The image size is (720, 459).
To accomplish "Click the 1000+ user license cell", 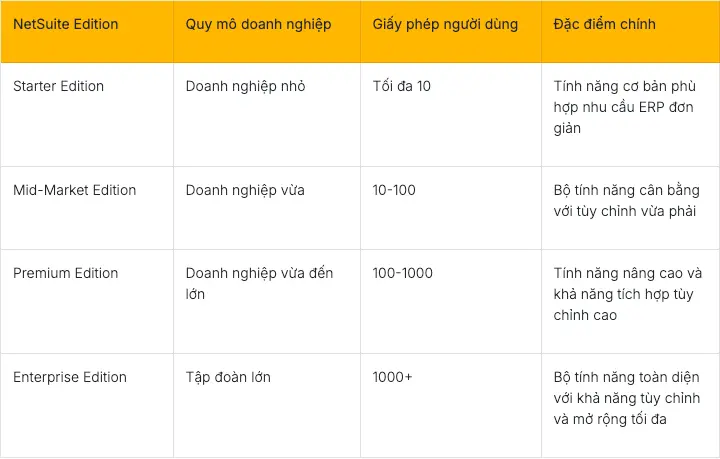I will pos(392,377).
